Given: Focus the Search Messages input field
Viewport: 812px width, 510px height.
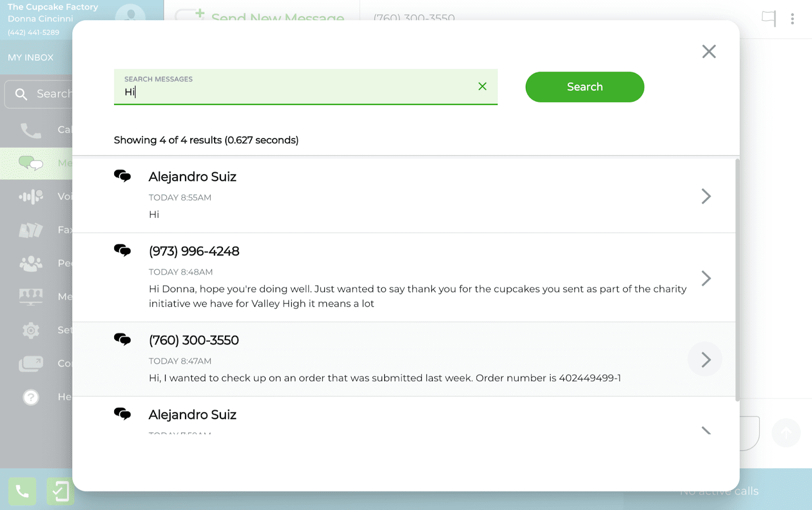Looking at the screenshot, I should (306, 87).
